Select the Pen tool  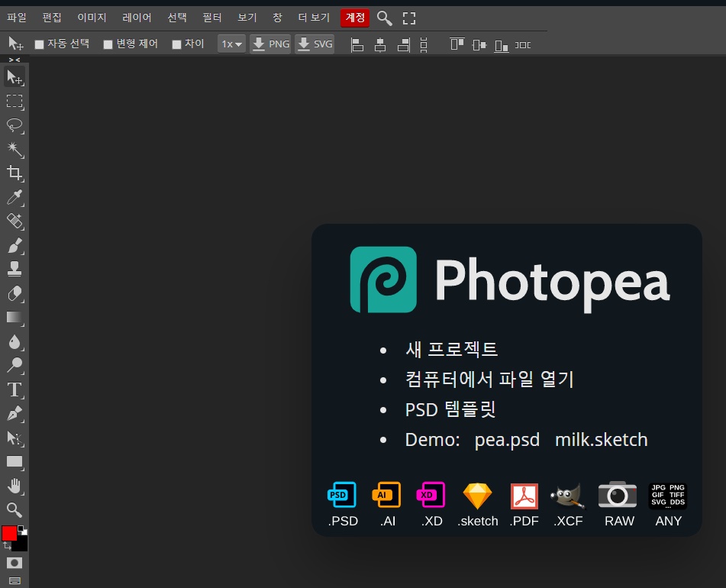(15, 414)
